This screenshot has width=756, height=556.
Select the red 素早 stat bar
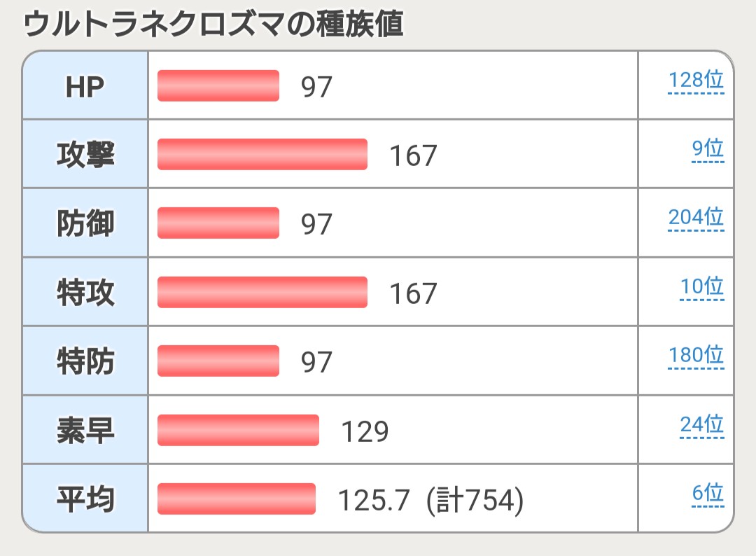(238, 430)
